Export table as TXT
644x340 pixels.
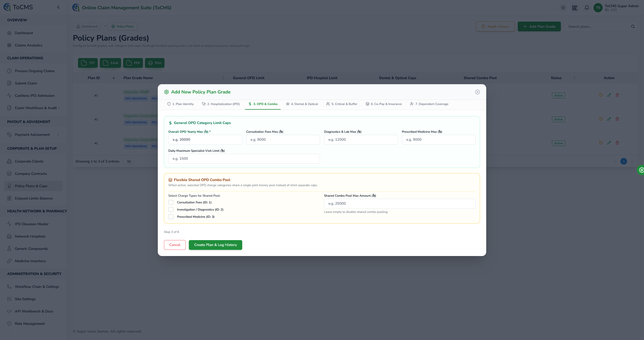coord(88,63)
